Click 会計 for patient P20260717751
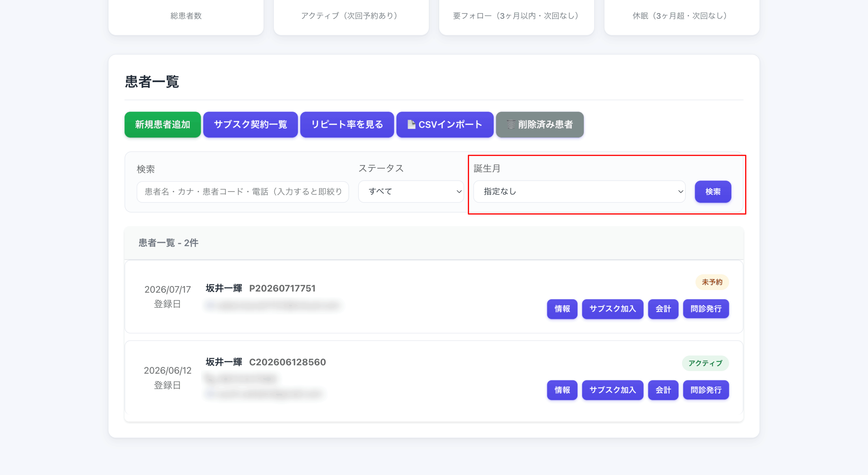The image size is (868, 475). tap(663, 309)
